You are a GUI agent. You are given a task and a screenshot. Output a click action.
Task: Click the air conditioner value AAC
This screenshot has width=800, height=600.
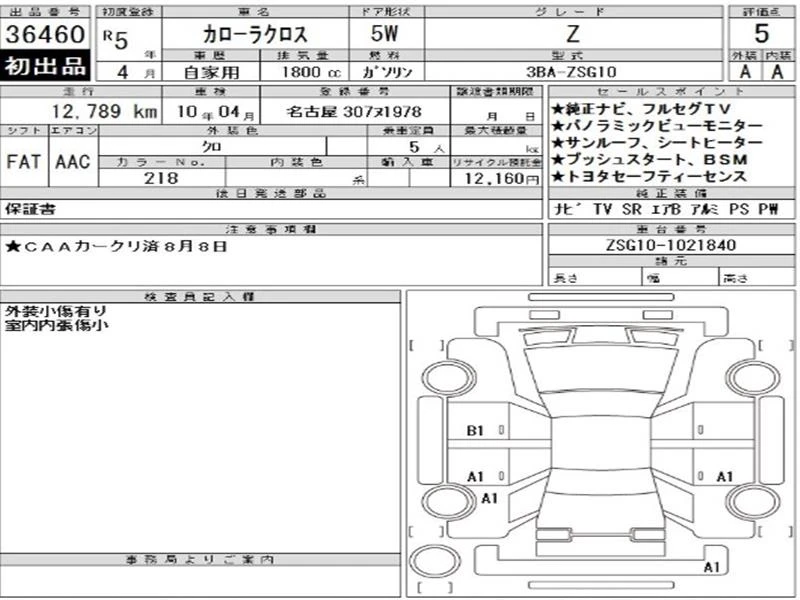click(x=73, y=162)
